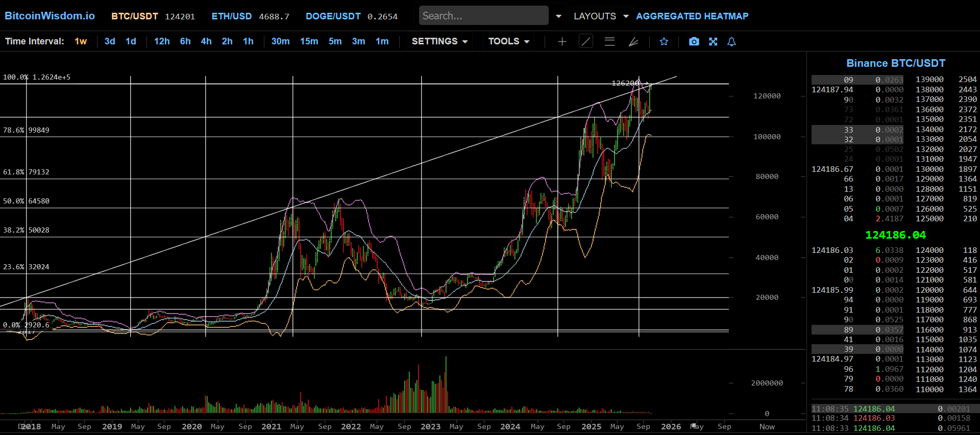Click the Now label on time axis
The height and width of the screenshot is (435, 980).
767,427
